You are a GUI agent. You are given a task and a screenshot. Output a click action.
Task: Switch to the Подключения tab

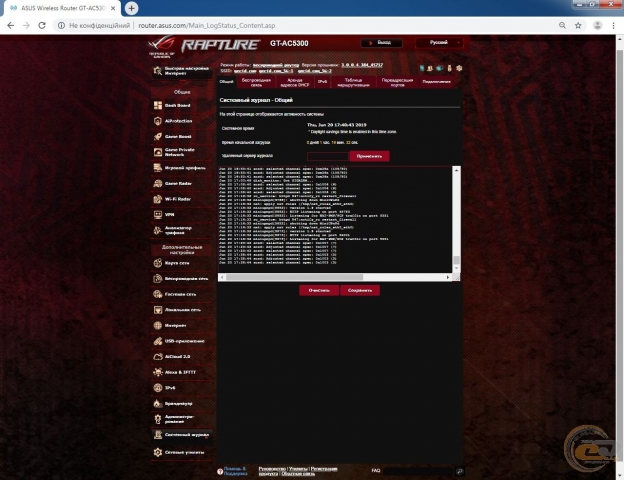click(436, 82)
